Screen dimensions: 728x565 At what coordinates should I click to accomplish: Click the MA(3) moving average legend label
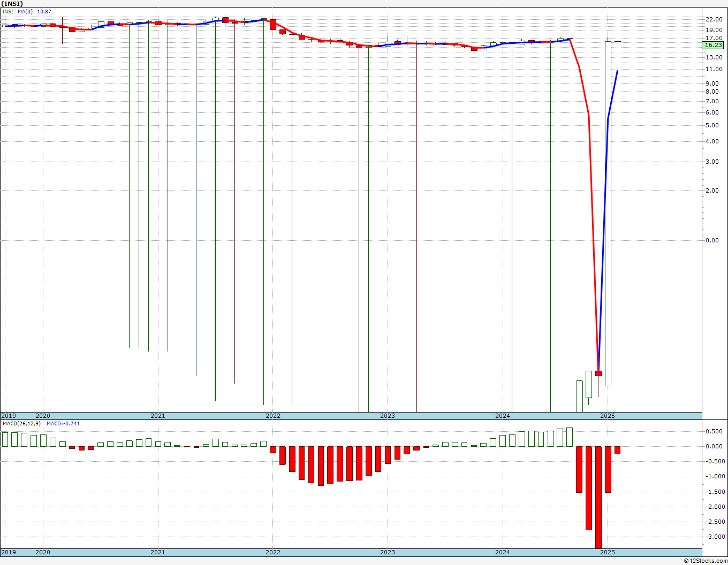pos(25,12)
